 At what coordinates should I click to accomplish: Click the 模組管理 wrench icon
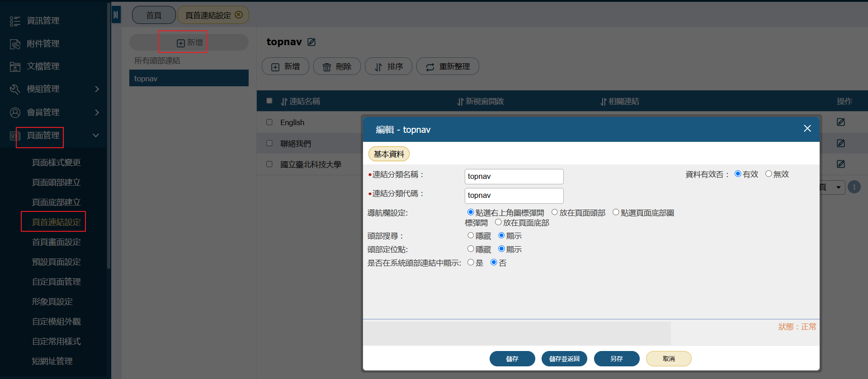[15, 89]
